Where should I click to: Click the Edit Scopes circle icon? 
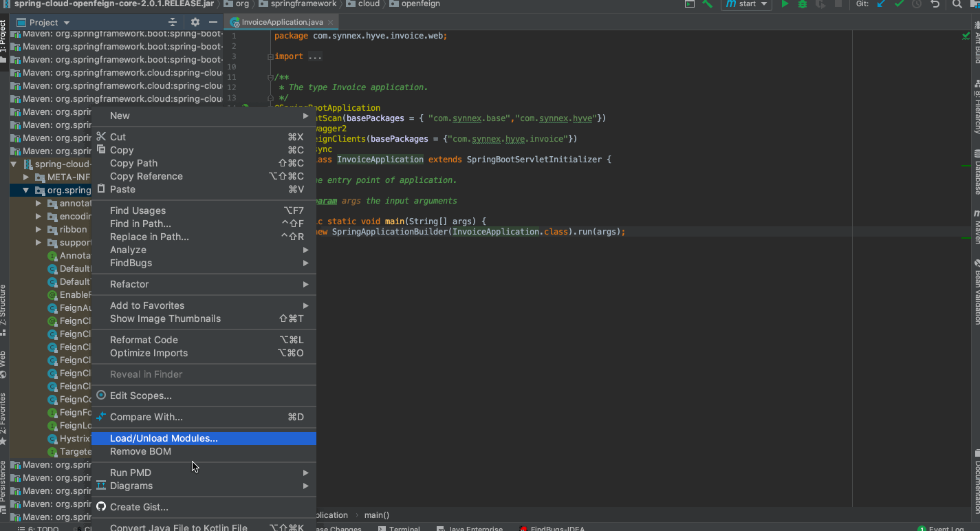pyautogui.click(x=101, y=395)
